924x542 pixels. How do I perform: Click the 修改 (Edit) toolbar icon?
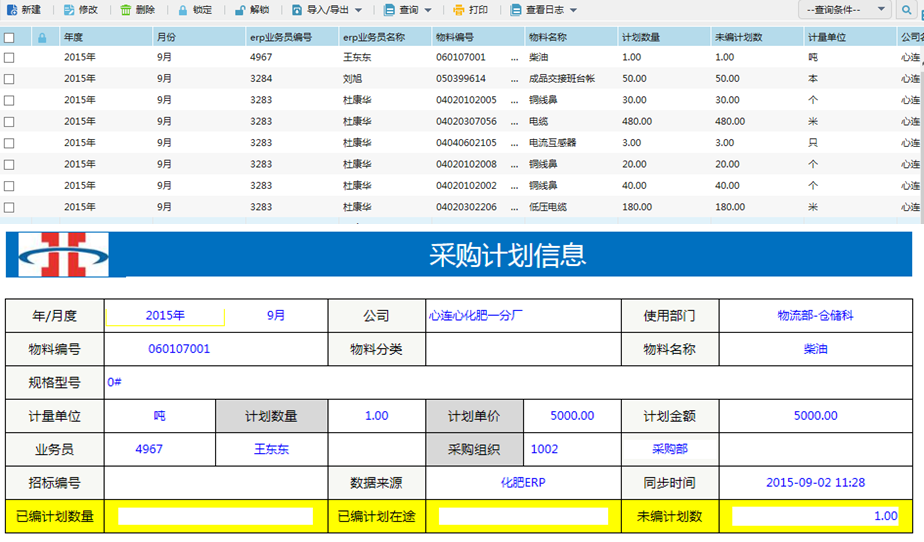[68, 10]
